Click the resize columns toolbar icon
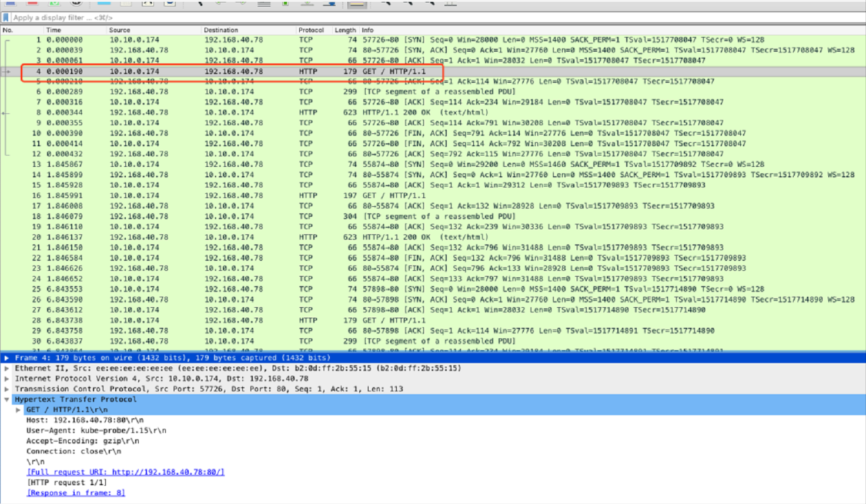 (x=450, y=3)
